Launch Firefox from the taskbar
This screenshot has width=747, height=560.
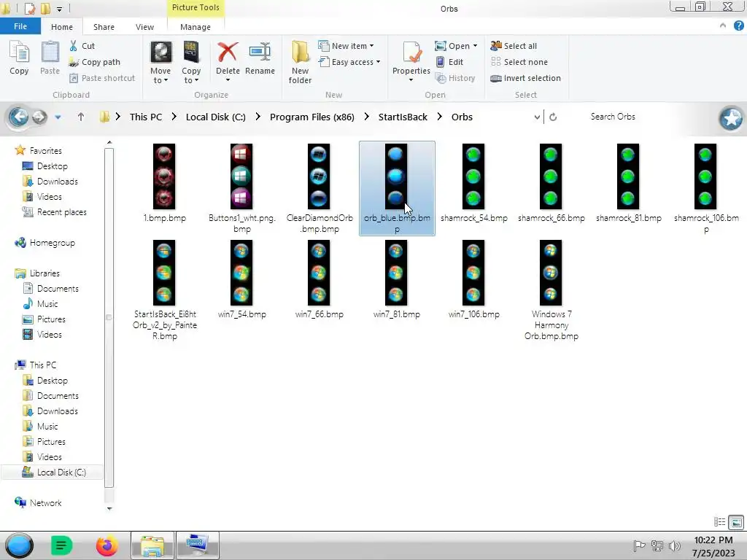tap(107, 545)
